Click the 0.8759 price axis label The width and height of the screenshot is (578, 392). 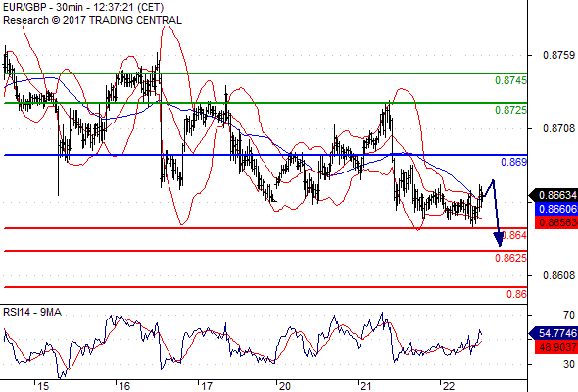click(558, 55)
